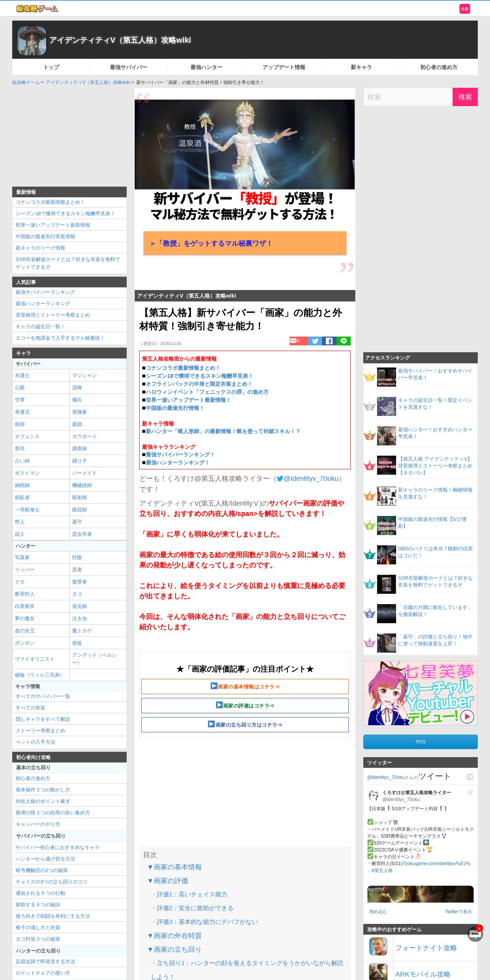Open ARKモバイル攻略 link

click(422, 974)
